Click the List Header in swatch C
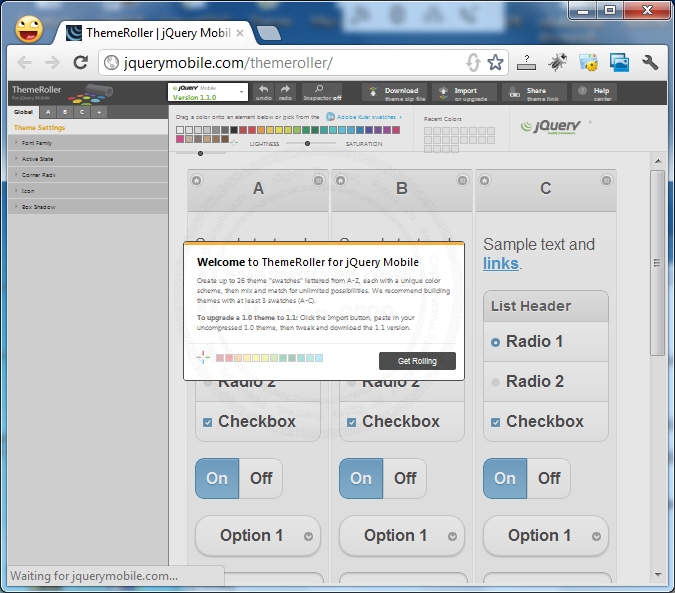The height and width of the screenshot is (593, 675). tap(546, 306)
